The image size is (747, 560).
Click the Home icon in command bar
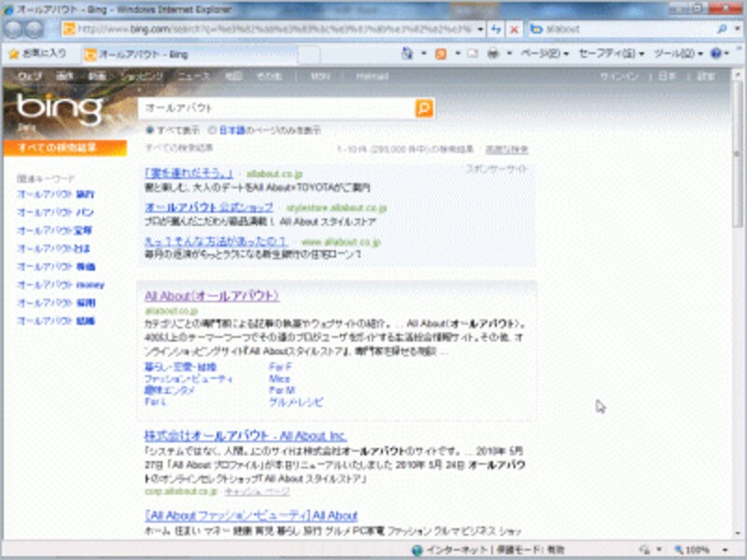point(407,53)
